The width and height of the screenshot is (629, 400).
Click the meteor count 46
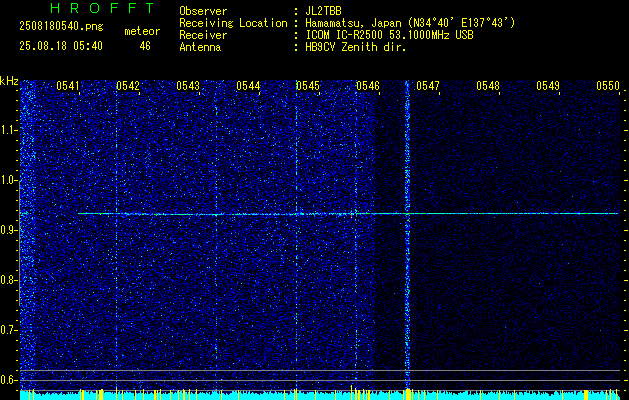pos(145,46)
